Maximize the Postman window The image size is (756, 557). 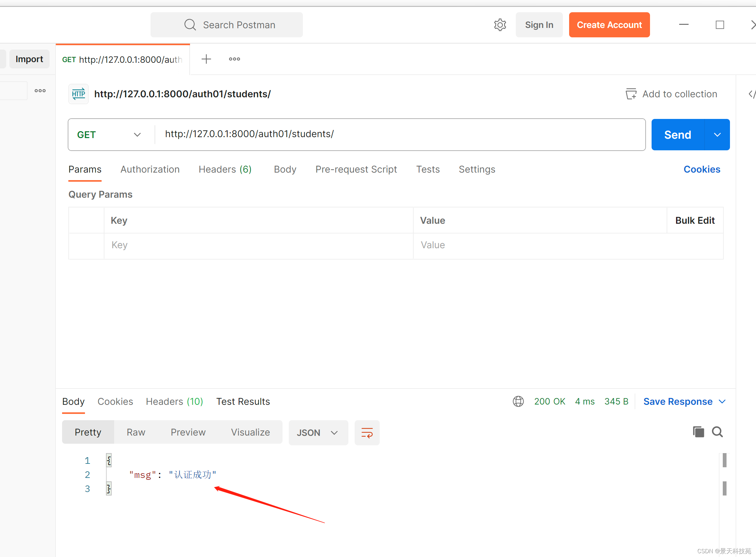point(720,24)
